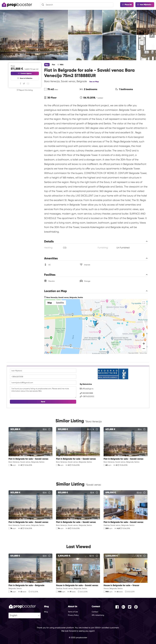Open map fullscreen view

pos(144,302)
